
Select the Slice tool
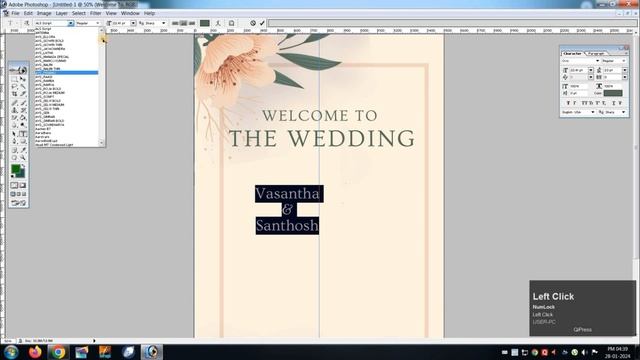click(x=23, y=94)
